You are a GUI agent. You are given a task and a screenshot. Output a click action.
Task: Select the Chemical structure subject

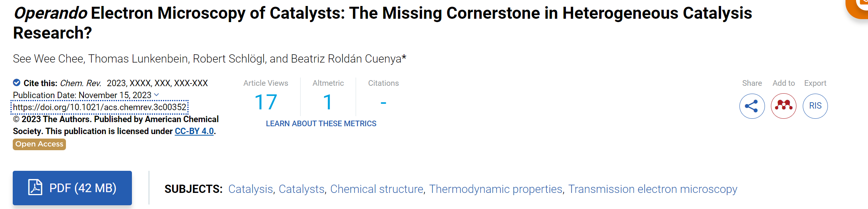(x=377, y=189)
